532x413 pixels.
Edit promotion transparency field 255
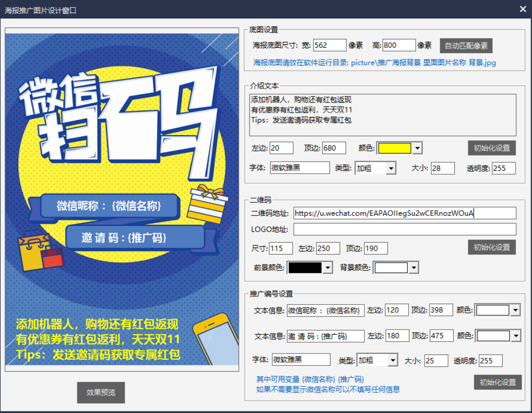491,361
